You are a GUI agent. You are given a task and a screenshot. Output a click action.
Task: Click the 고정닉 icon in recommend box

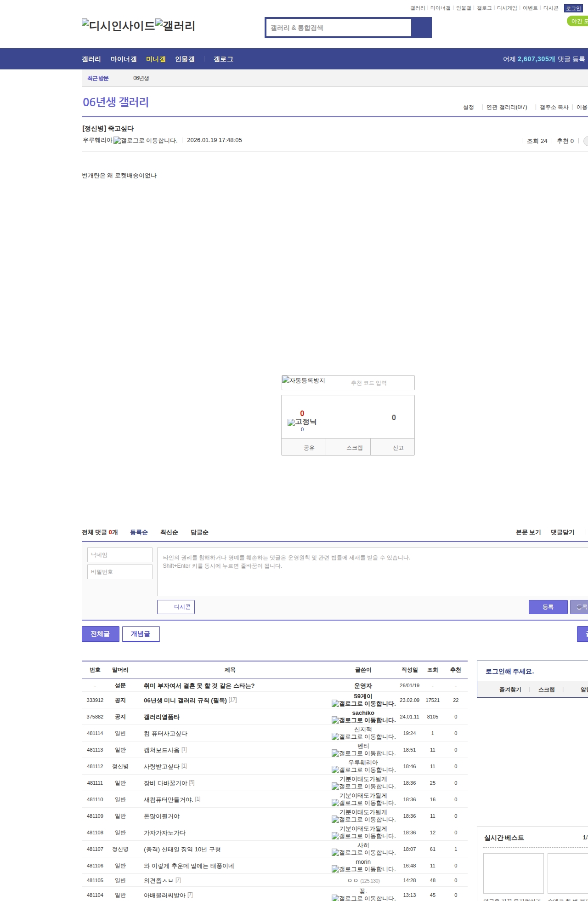pos(291,422)
